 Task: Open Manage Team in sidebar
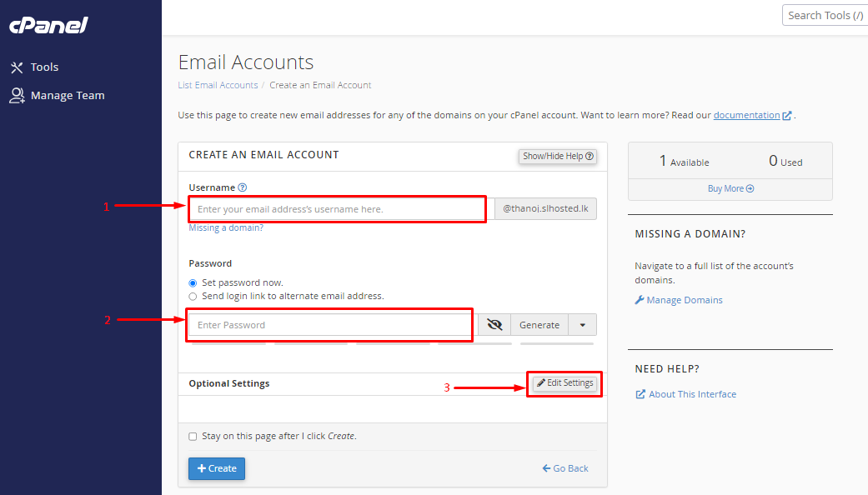pyautogui.click(x=67, y=95)
